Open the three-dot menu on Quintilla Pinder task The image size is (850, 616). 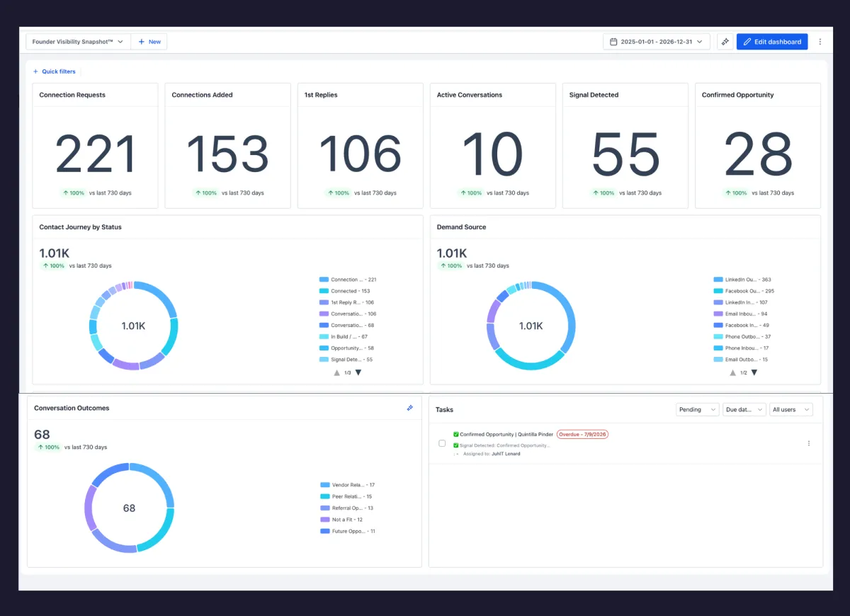[x=809, y=443]
